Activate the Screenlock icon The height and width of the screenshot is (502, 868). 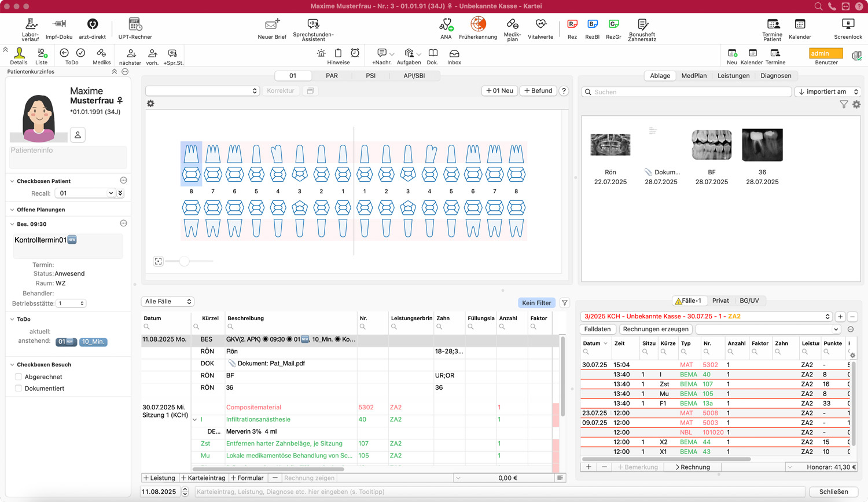pyautogui.click(x=848, y=24)
